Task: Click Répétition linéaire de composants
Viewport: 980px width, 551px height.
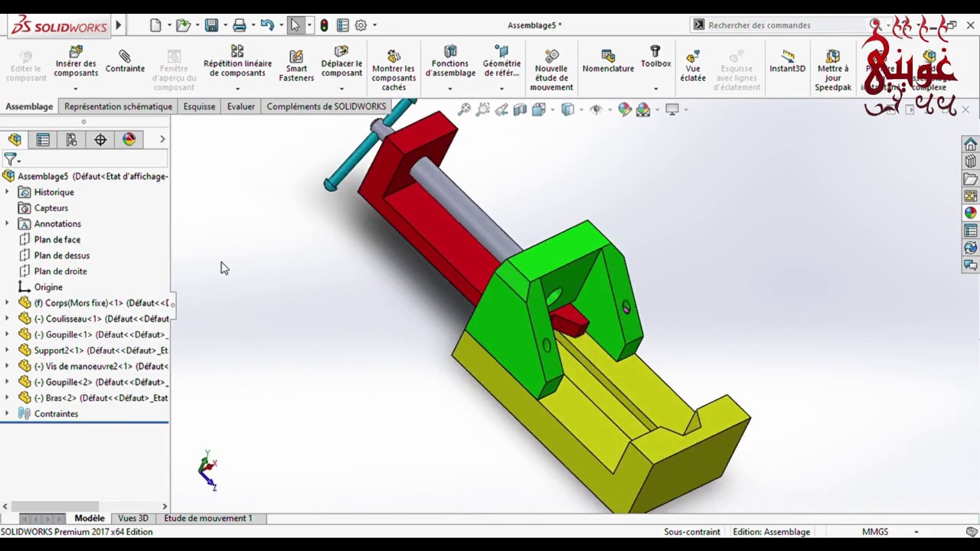Action: click(x=237, y=62)
